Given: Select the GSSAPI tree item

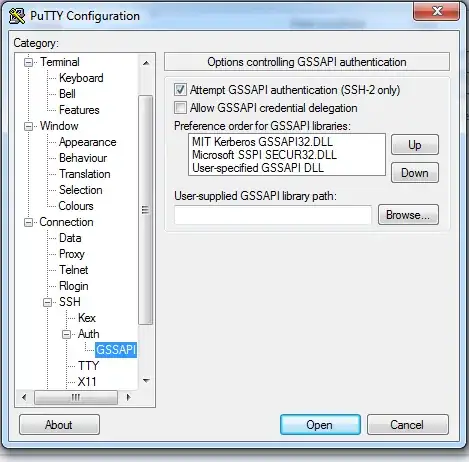Looking at the screenshot, I should point(116,350).
